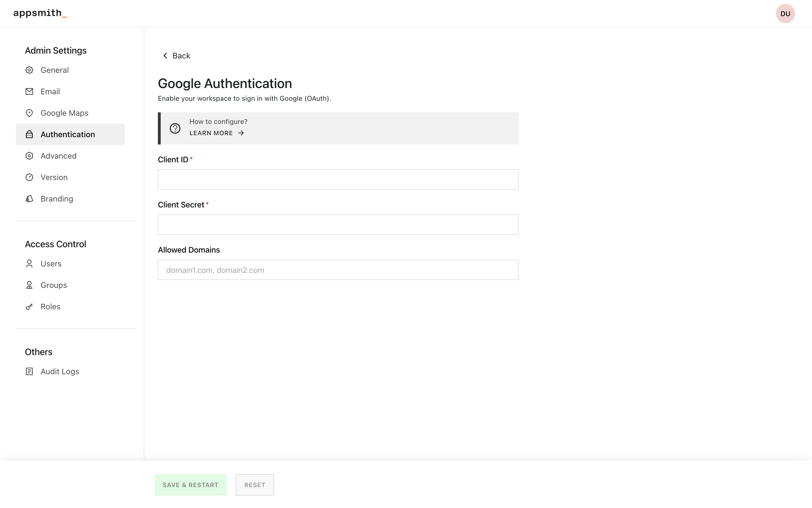Viewport: 812px width, 508px height.
Task: Click the appsmith logo
Action: (x=40, y=13)
